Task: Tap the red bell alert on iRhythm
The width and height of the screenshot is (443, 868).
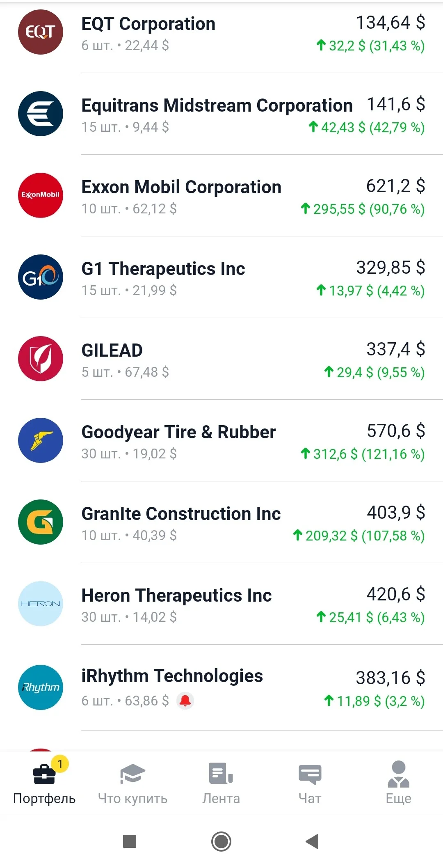Action: point(185,701)
